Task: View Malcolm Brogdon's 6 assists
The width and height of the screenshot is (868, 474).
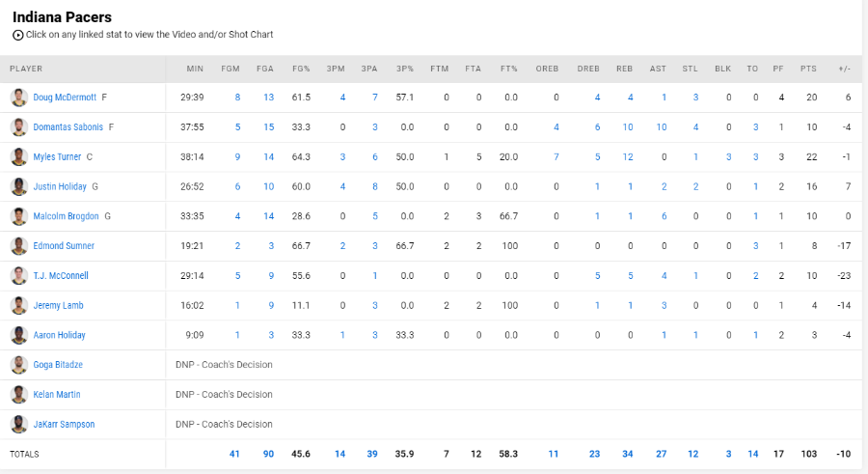Action: click(664, 216)
